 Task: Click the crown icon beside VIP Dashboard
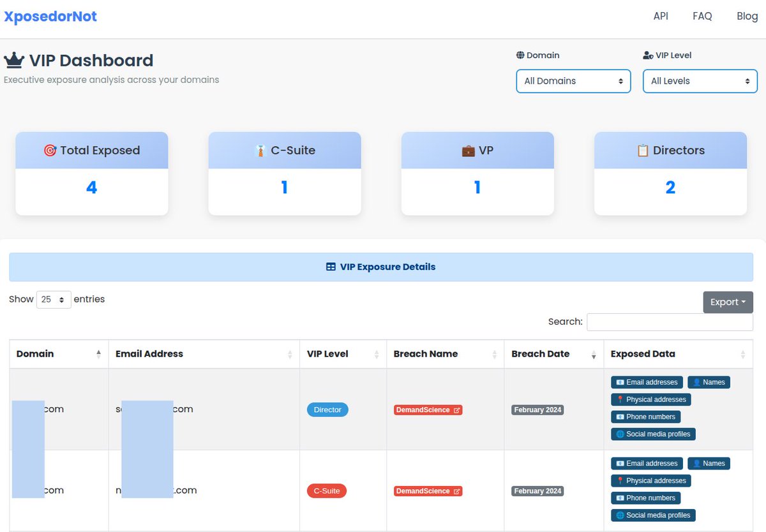(14, 61)
